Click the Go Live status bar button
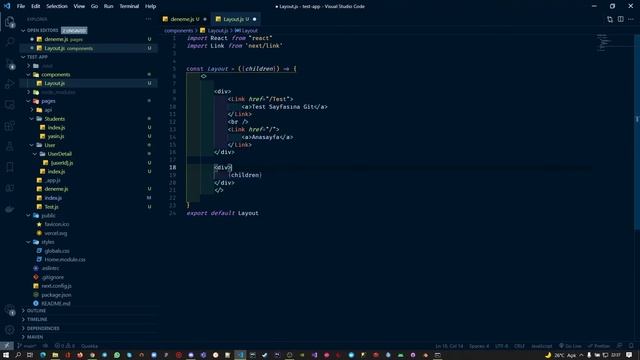Viewport: 640px width, 360px height. (x=570, y=346)
